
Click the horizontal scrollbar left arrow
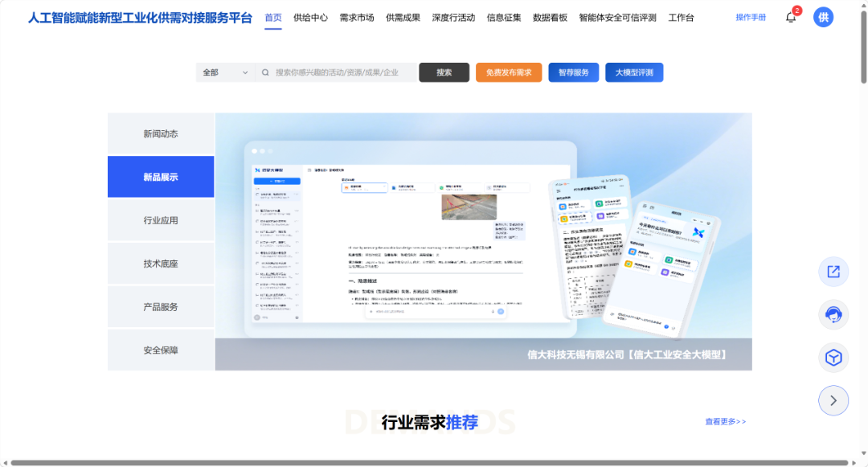pyautogui.click(x=5, y=462)
